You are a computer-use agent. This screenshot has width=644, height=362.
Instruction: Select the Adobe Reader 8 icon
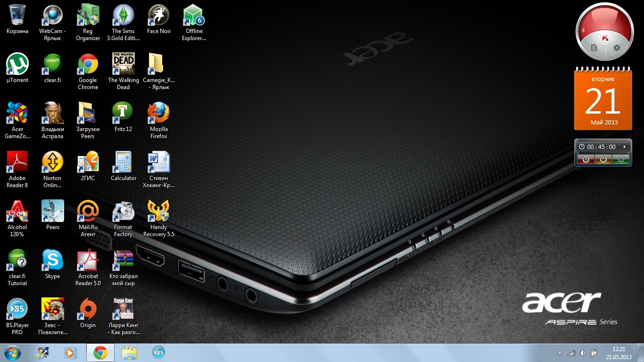tap(17, 170)
